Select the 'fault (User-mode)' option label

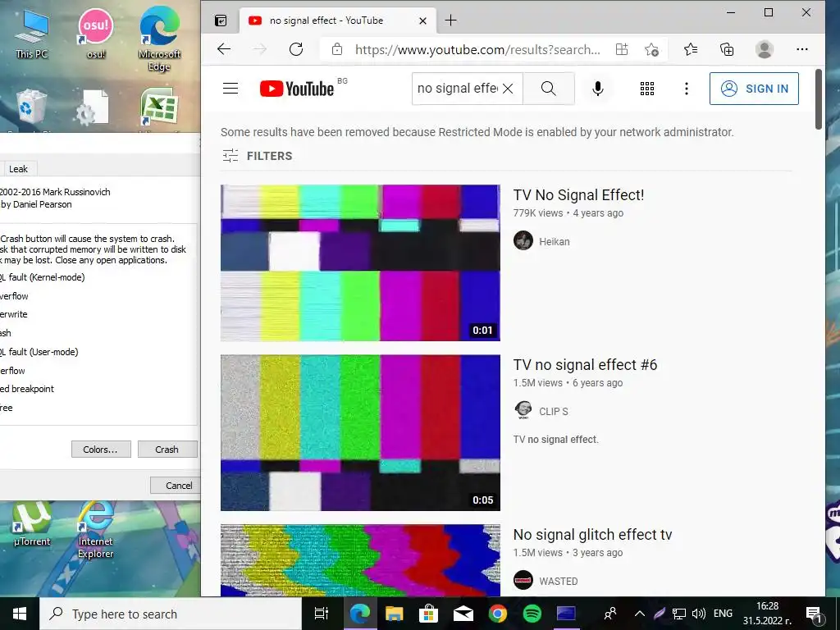[x=43, y=352]
